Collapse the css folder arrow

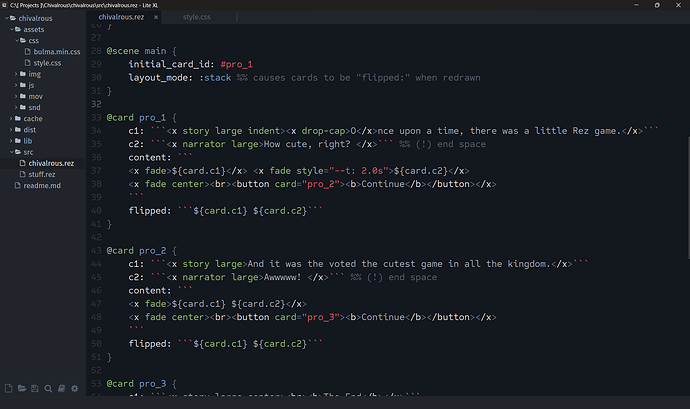pyautogui.click(x=17, y=41)
